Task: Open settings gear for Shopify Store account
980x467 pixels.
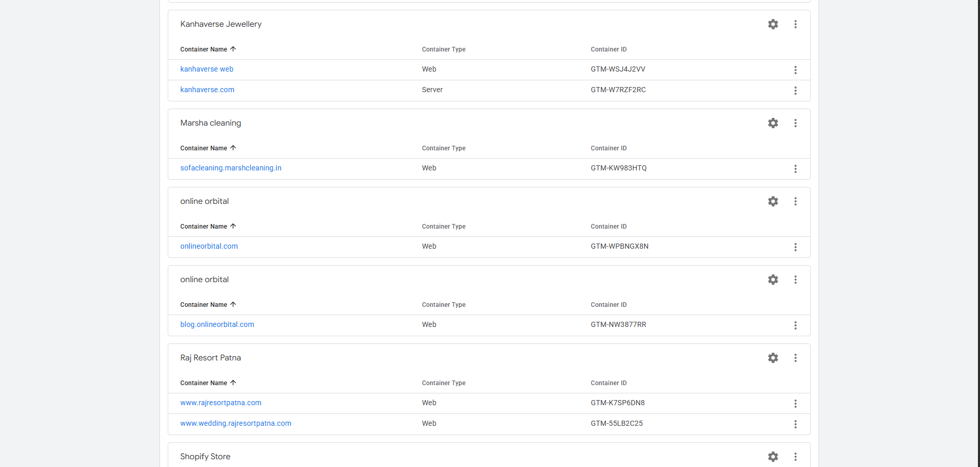Action: coord(773,457)
